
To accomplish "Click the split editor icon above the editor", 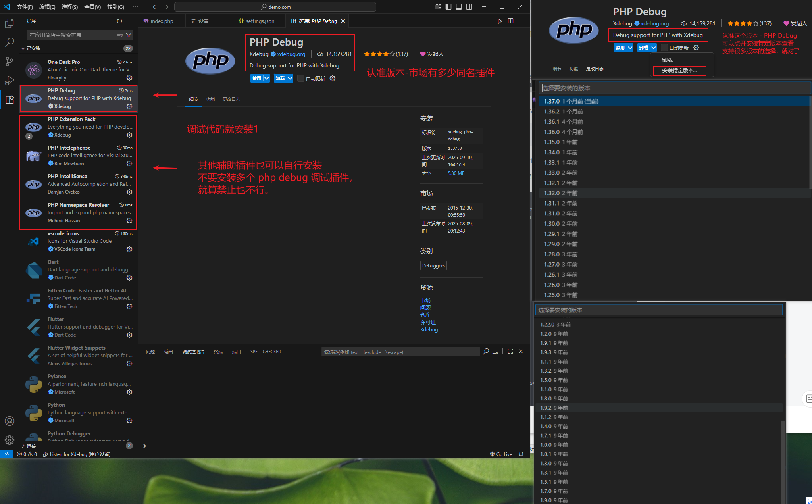I will click(510, 21).
